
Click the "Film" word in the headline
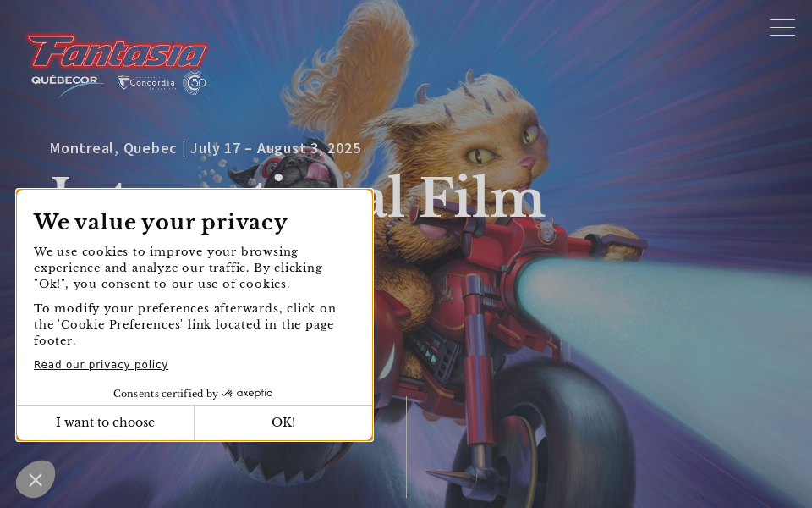pyautogui.click(x=481, y=198)
